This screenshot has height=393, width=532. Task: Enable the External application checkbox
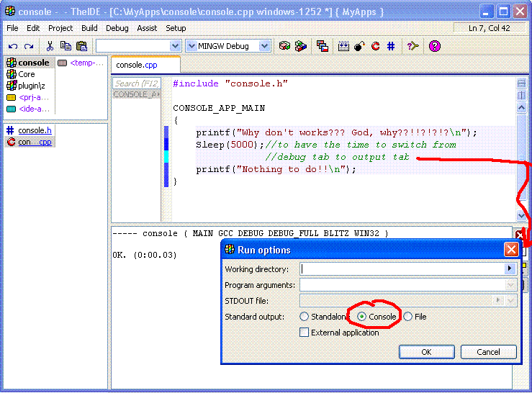click(x=305, y=333)
